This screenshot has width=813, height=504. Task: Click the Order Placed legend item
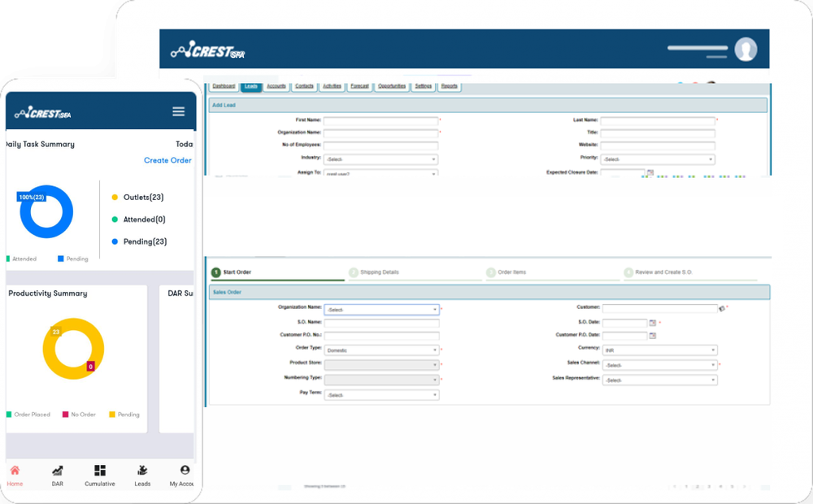[x=28, y=415]
